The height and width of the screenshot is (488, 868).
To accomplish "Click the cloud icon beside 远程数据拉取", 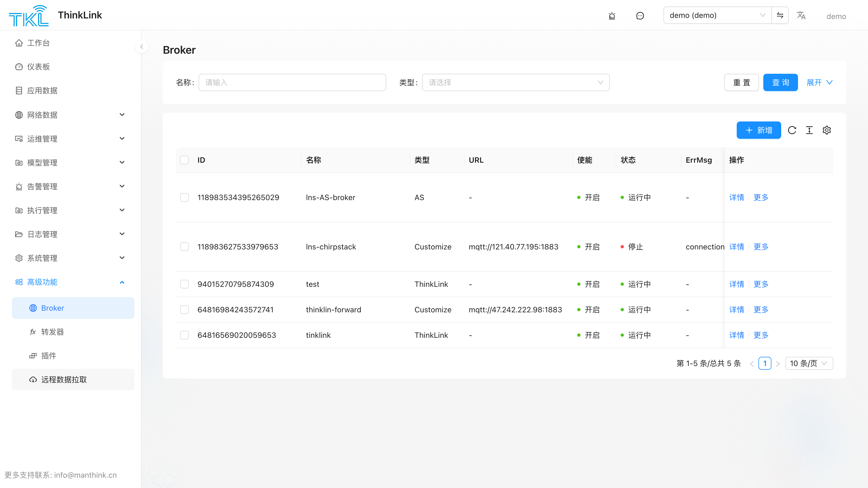I will [33, 380].
